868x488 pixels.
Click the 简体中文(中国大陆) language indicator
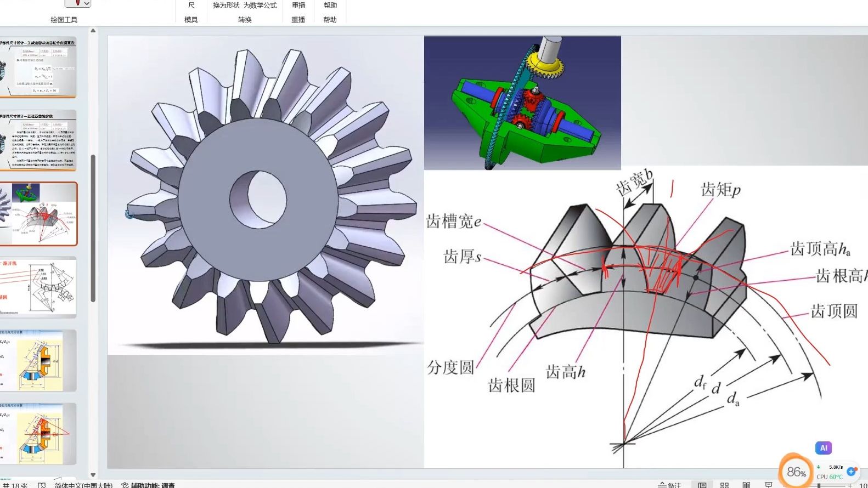click(83, 485)
